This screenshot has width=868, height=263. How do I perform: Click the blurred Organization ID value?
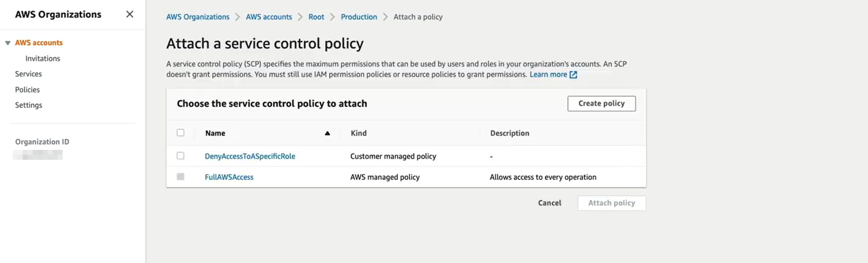click(38, 155)
